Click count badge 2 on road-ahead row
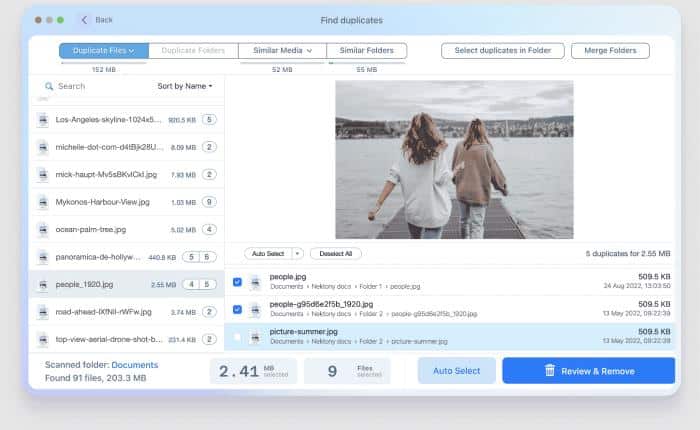The height and width of the screenshot is (430, 700). pyautogui.click(x=209, y=312)
